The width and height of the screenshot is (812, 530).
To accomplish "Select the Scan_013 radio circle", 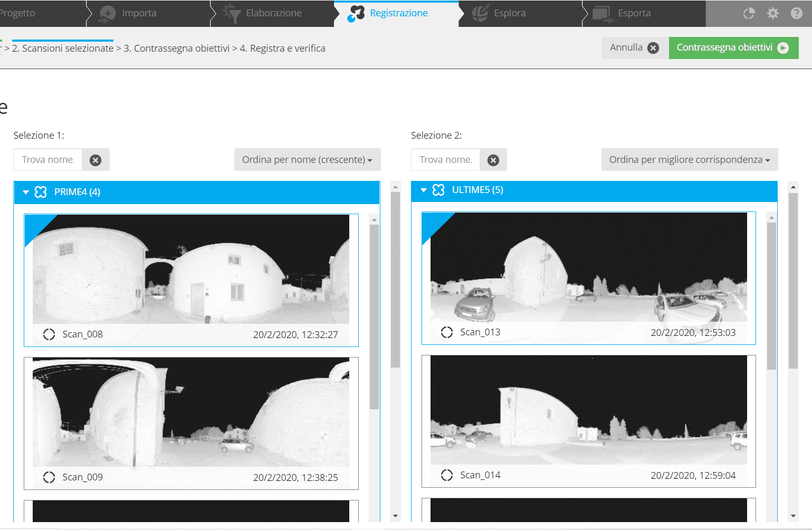I will coord(447,332).
